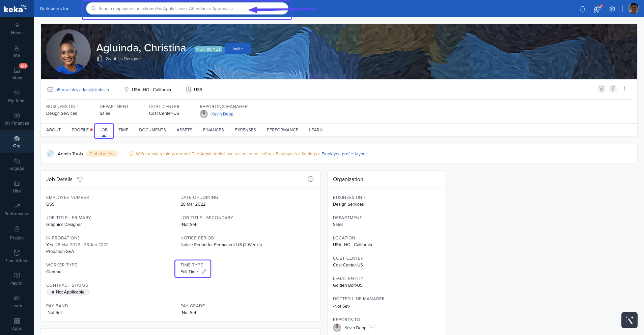Open the notifications bell

(582, 9)
